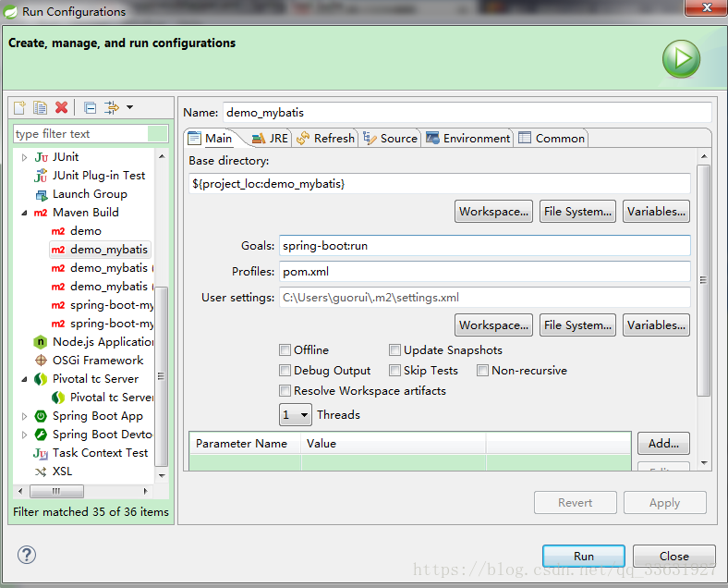Open the filter launch configurations icon

pos(112,108)
